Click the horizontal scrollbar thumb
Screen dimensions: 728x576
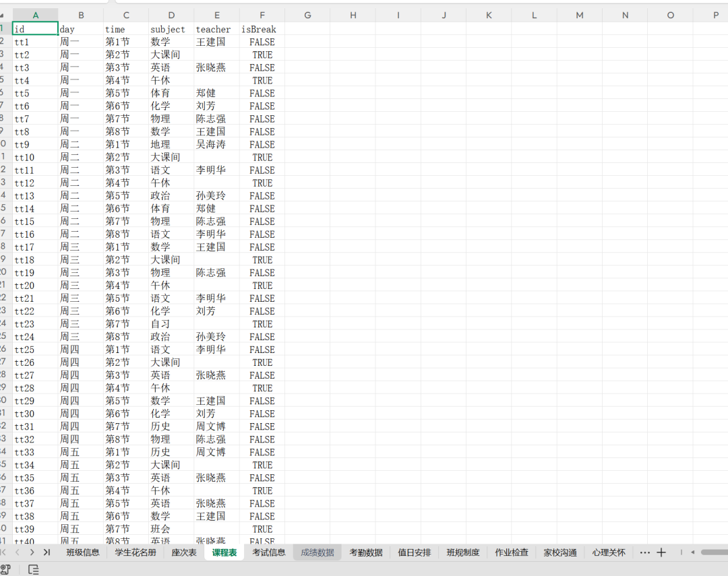click(x=715, y=552)
